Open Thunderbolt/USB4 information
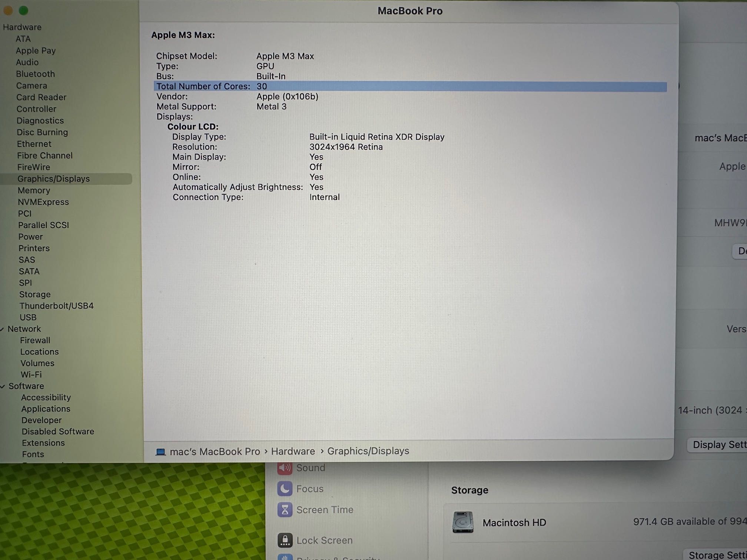The image size is (747, 560). coord(56,306)
